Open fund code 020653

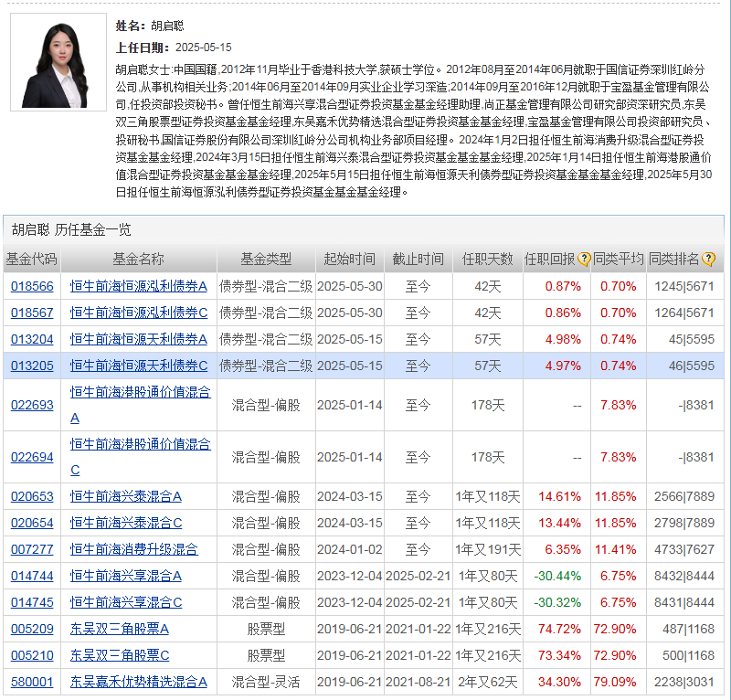[32, 496]
